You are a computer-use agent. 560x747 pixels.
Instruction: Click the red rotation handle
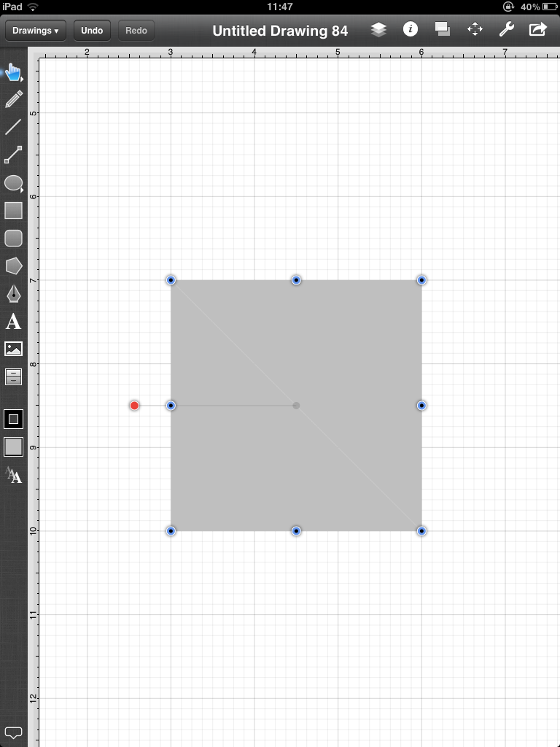click(134, 406)
